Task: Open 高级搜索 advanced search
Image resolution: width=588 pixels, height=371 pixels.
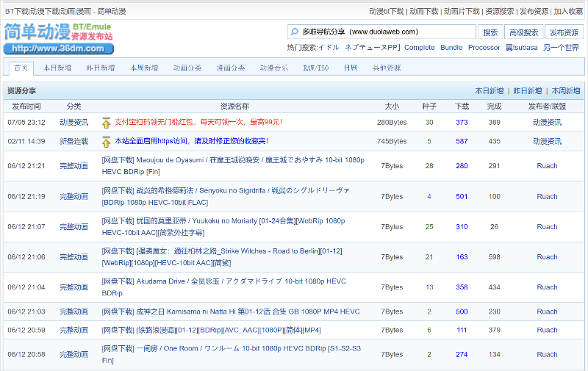Action: point(523,32)
